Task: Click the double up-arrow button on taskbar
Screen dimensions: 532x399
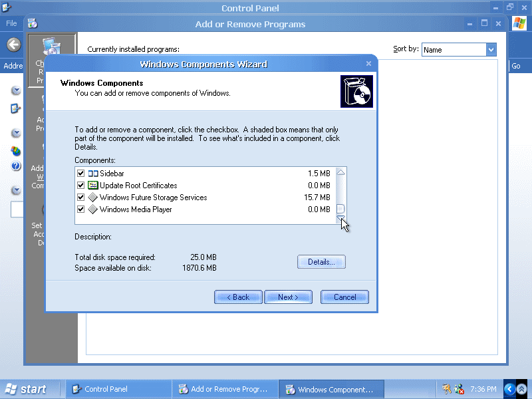Action: coord(521,389)
